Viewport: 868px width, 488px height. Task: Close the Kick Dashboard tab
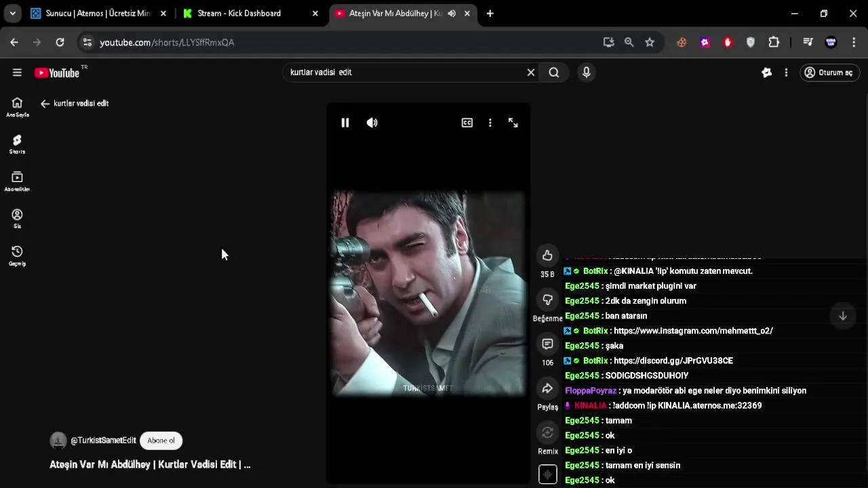(315, 14)
